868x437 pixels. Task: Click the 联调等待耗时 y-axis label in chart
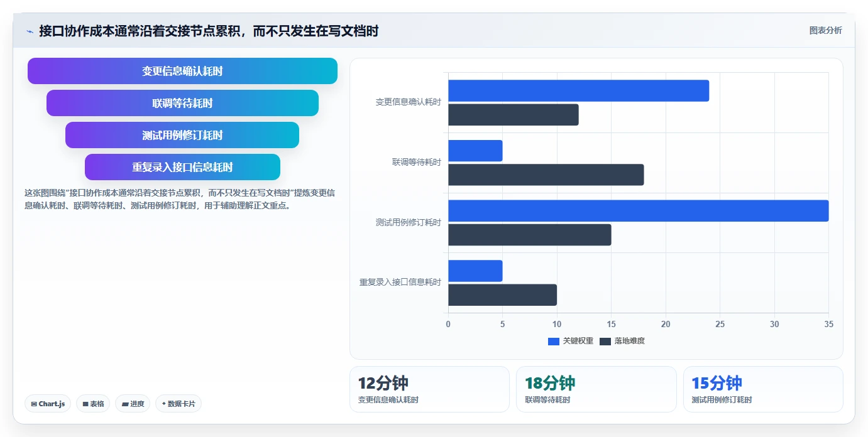(417, 162)
